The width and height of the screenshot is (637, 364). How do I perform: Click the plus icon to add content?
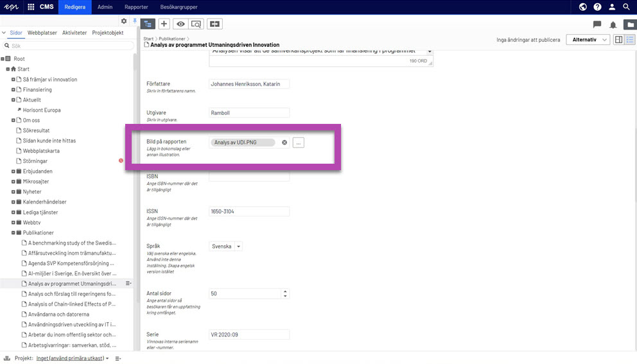pyautogui.click(x=164, y=24)
